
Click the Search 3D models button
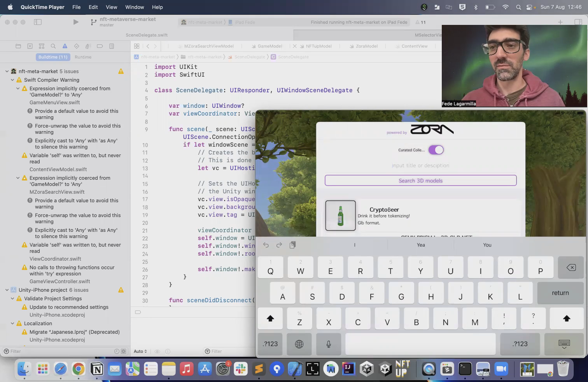coord(421,180)
